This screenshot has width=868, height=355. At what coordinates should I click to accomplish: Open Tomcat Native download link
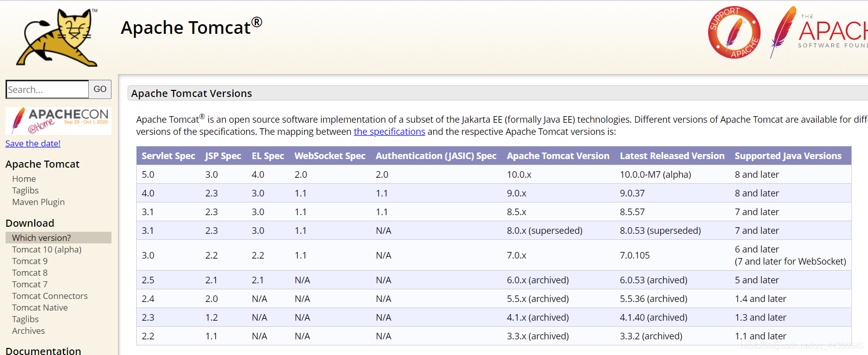40,308
